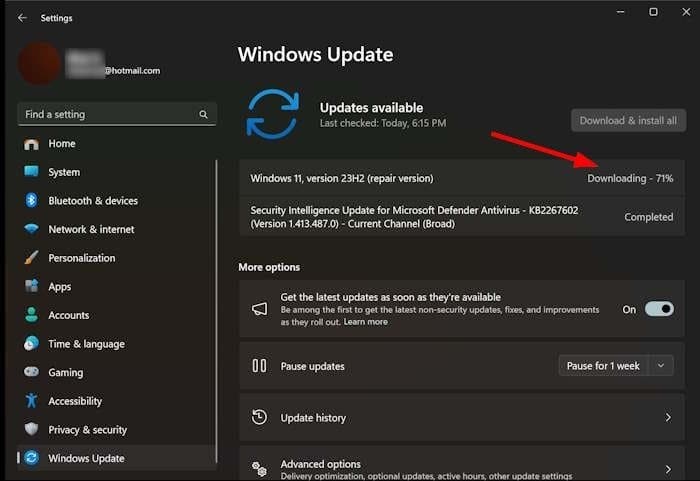The width and height of the screenshot is (700, 481).
Task: Click the user profile avatar
Action: (x=39, y=64)
